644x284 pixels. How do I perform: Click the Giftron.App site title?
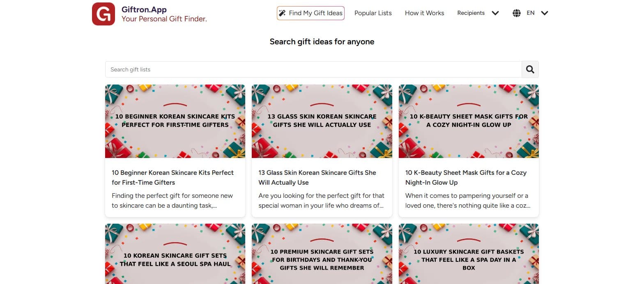[144, 9]
